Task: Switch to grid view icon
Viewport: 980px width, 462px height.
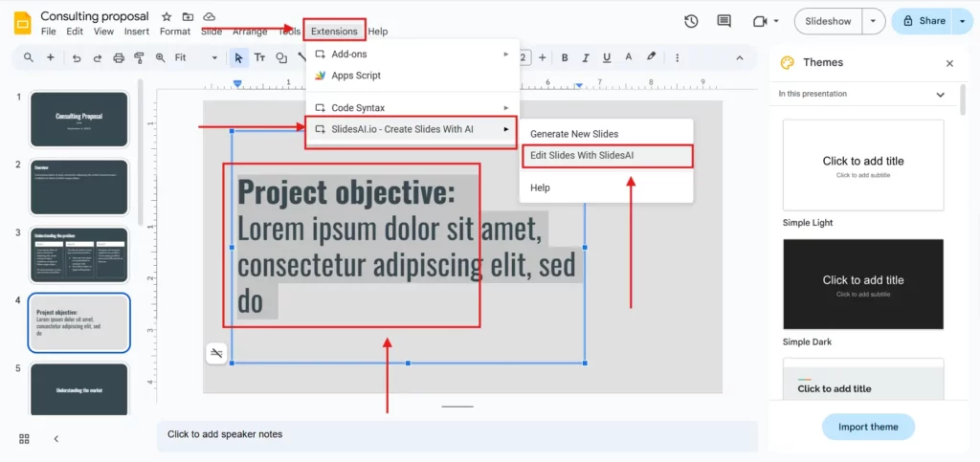Action: (x=24, y=438)
